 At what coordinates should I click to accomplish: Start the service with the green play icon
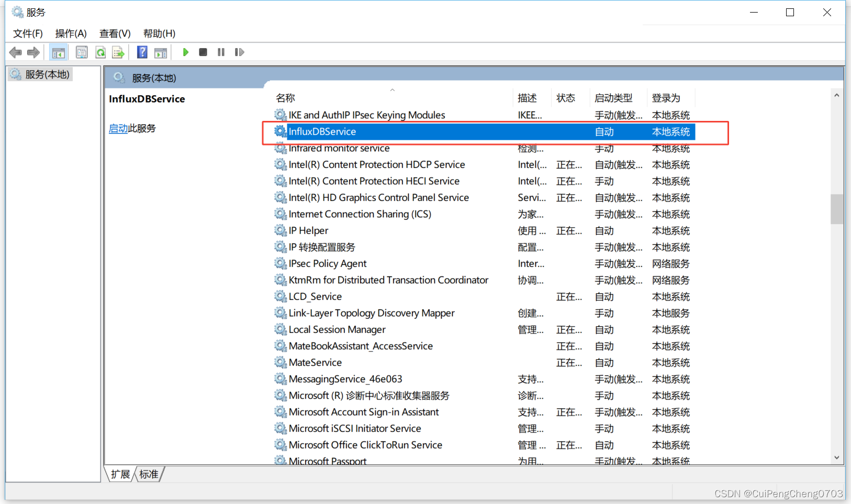pyautogui.click(x=185, y=52)
